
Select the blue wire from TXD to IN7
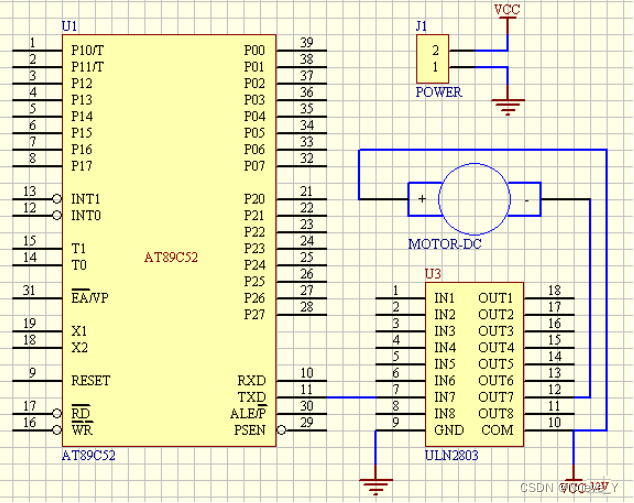[x=351, y=397]
